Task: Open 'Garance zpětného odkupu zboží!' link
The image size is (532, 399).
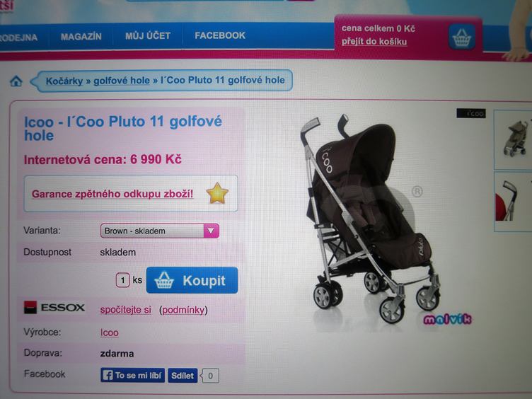Action: pos(112,194)
